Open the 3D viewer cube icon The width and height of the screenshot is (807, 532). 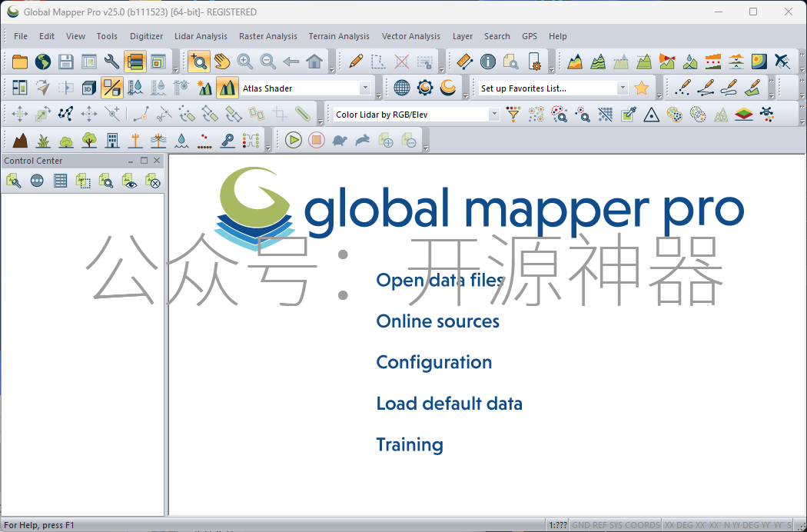point(89,88)
